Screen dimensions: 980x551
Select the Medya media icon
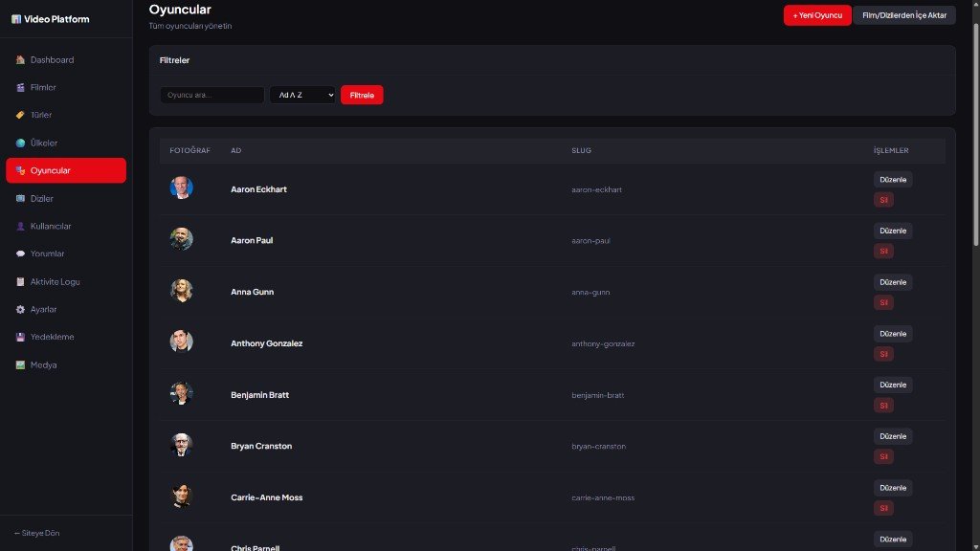20,364
